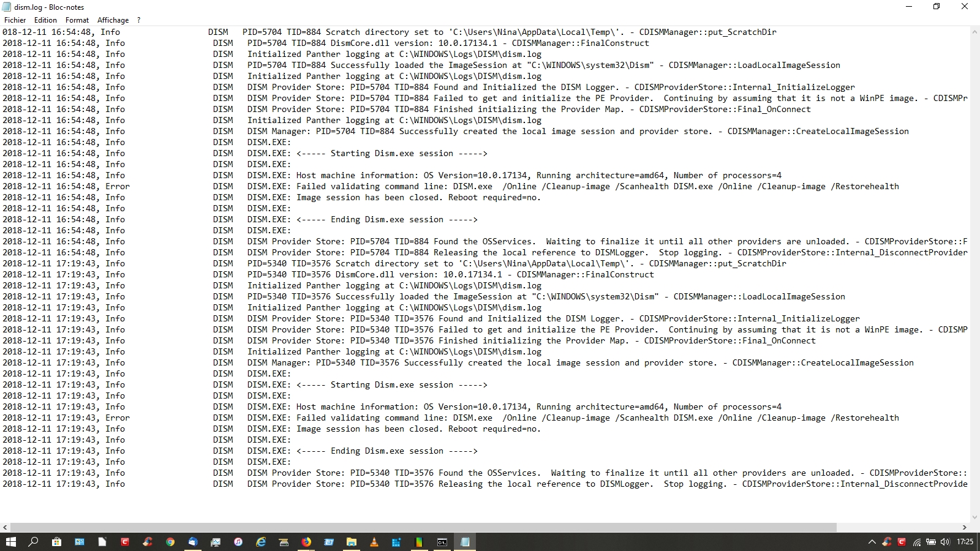Click "Reboot required=no." in 16:54:48 line
Image resolution: width=980 pixels, height=551 pixels.
coord(495,197)
